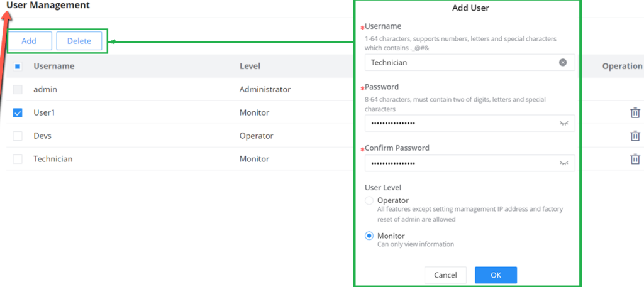644x287 pixels.
Task: Click the Username column header
Action: click(54, 66)
